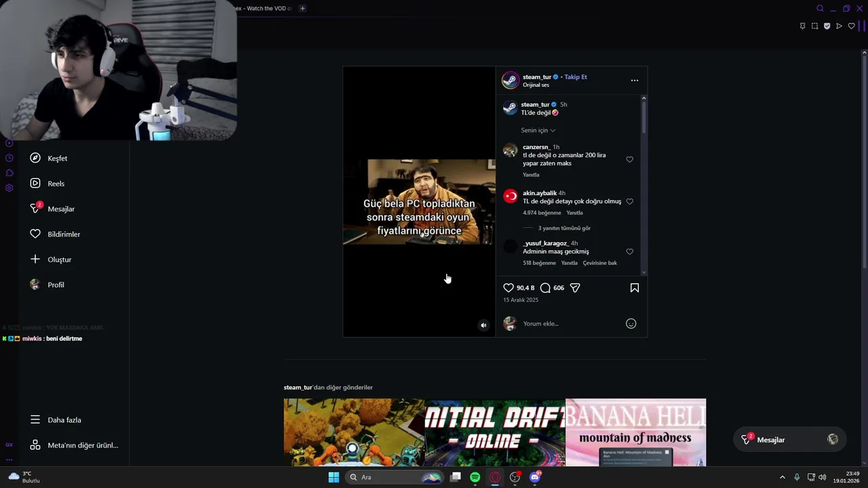The width and height of the screenshot is (868, 488).
Task: Open Discord from the taskbar
Action: point(535,477)
